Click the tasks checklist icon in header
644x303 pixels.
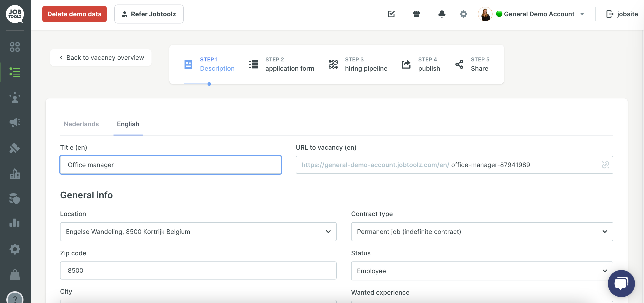pyautogui.click(x=391, y=14)
